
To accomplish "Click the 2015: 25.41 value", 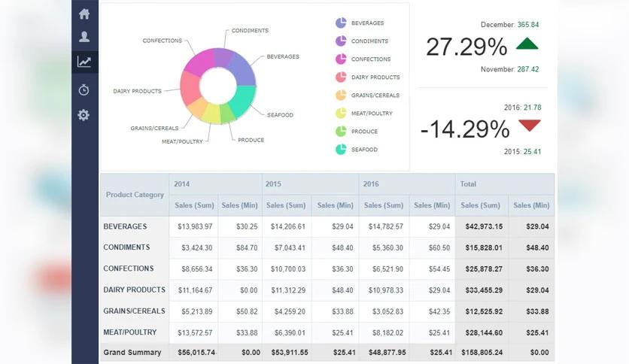I will point(523,151).
